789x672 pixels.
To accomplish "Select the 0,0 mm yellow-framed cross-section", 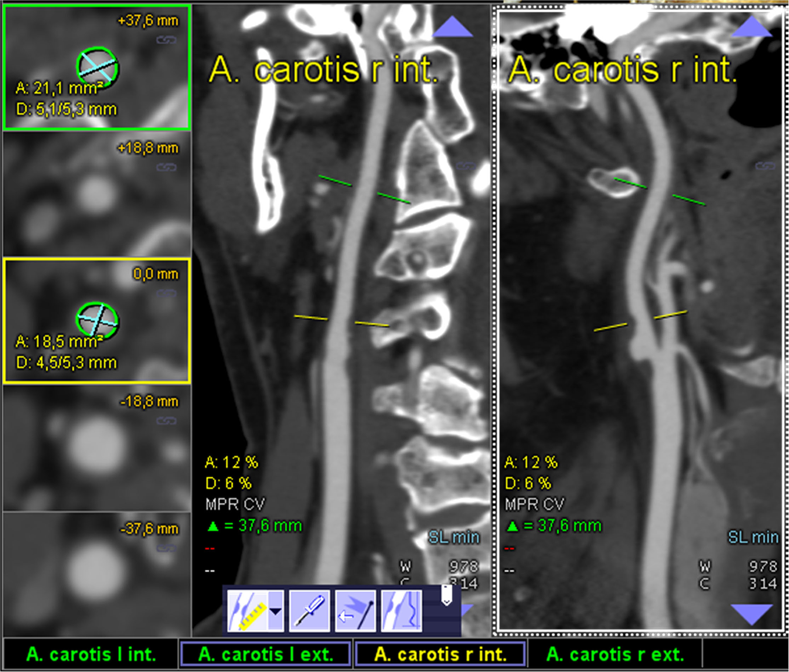I will 97,321.
